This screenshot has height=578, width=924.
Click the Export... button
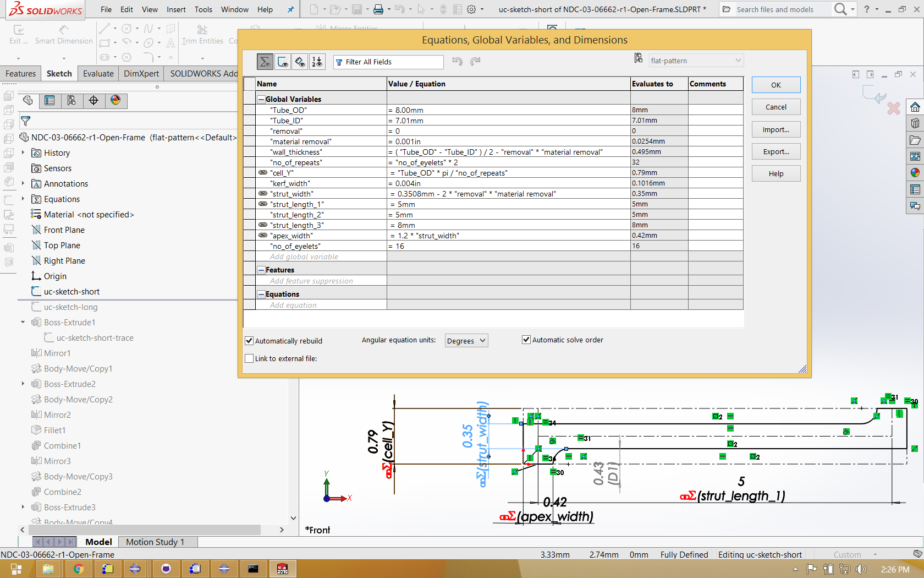pos(776,152)
